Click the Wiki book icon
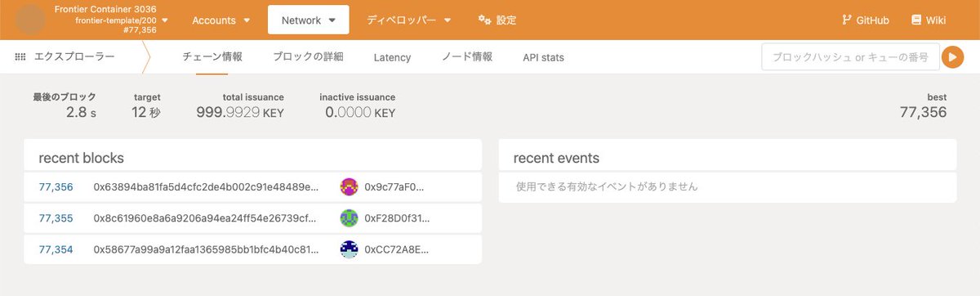 (x=915, y=20)
